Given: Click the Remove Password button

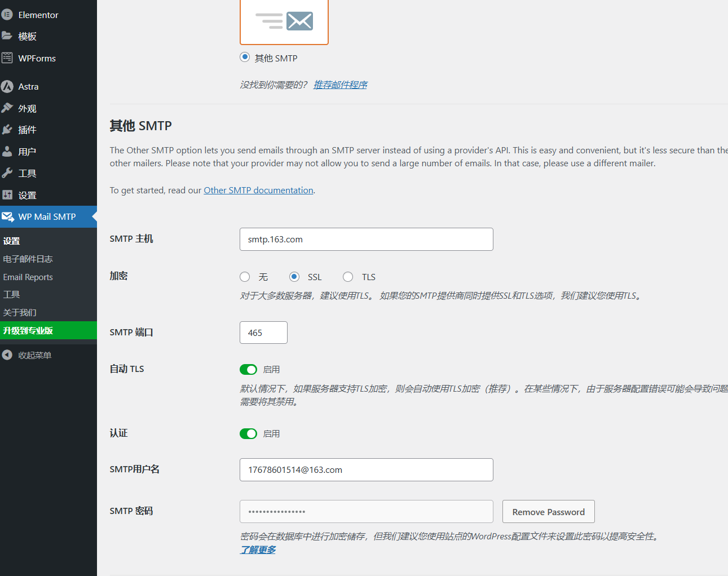Looking at the screenshot, I should tap(548, 512).
